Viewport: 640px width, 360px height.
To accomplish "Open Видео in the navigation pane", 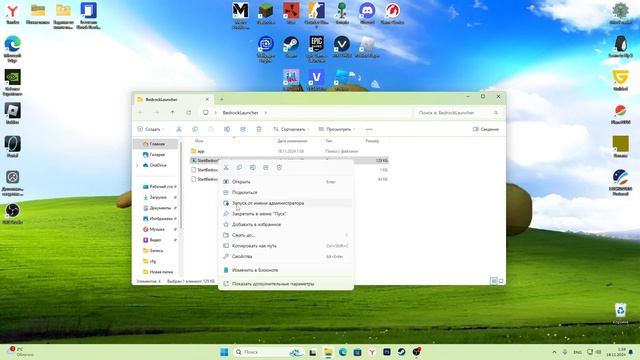I will click(x=159, y=240).
